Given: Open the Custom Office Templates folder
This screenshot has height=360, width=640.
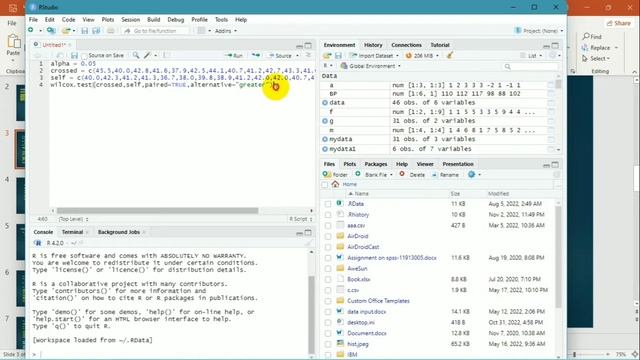Looking at the screenshot, I should pos(378,301).
